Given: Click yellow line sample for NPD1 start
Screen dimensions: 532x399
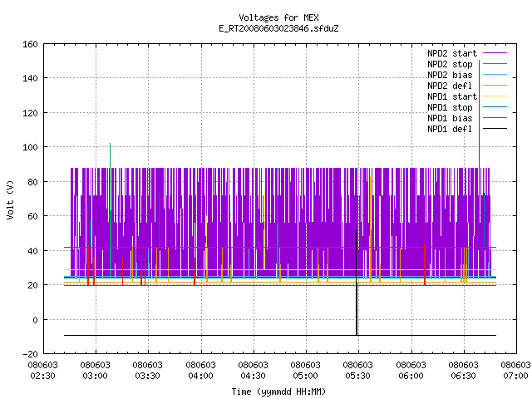Looking at the screenshot, I should [495, 96].
